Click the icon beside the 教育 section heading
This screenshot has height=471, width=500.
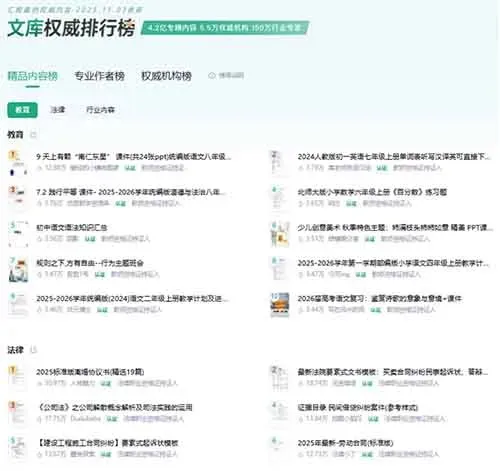point(33,135)
